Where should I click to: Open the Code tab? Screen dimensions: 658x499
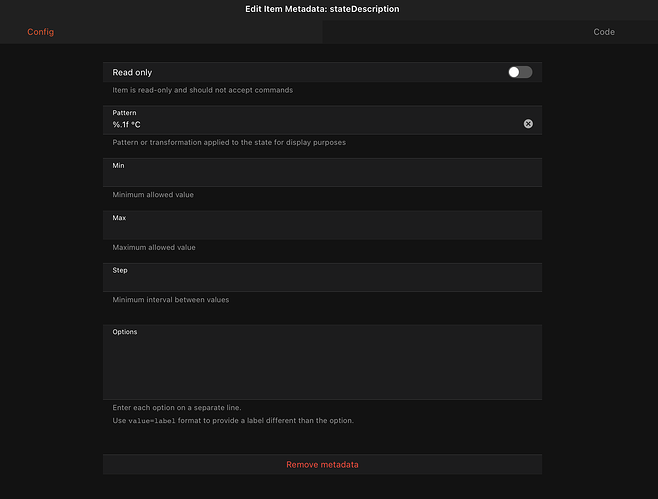pyautogui.click(x=604, y=32)
